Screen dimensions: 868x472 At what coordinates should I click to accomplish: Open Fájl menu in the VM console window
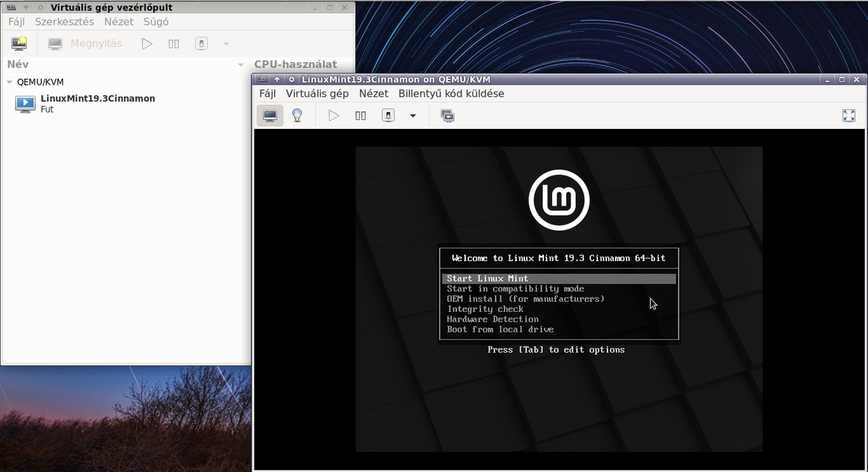click(268, 94)
